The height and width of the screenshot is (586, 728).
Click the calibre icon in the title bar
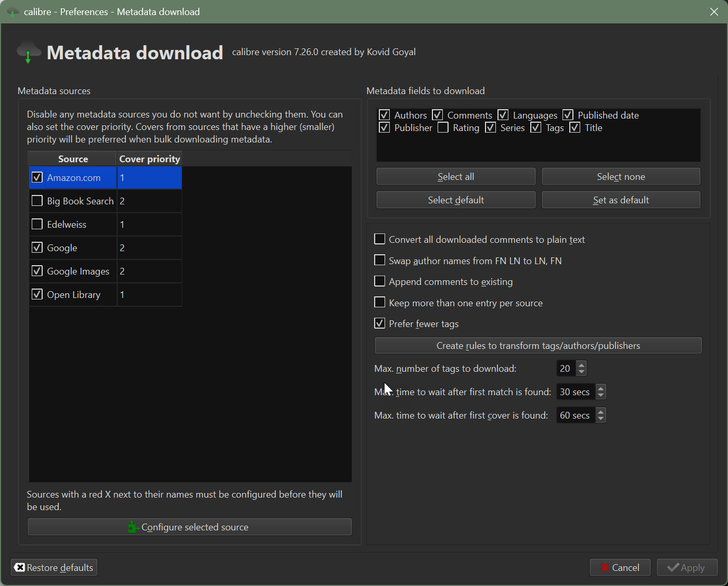13,11
